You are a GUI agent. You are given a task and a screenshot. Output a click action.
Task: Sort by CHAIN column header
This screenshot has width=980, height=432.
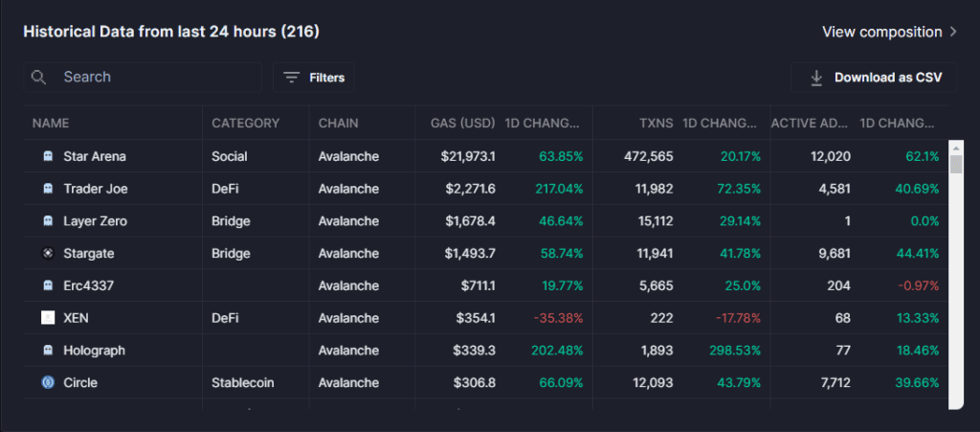tap(338, 124)
